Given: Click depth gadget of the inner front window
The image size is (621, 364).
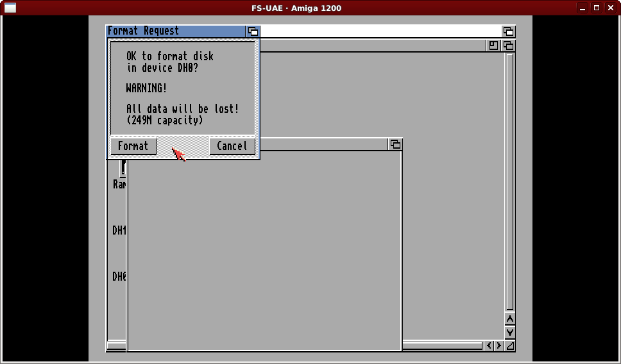Looking at the screenshot, I should point(395,144).
